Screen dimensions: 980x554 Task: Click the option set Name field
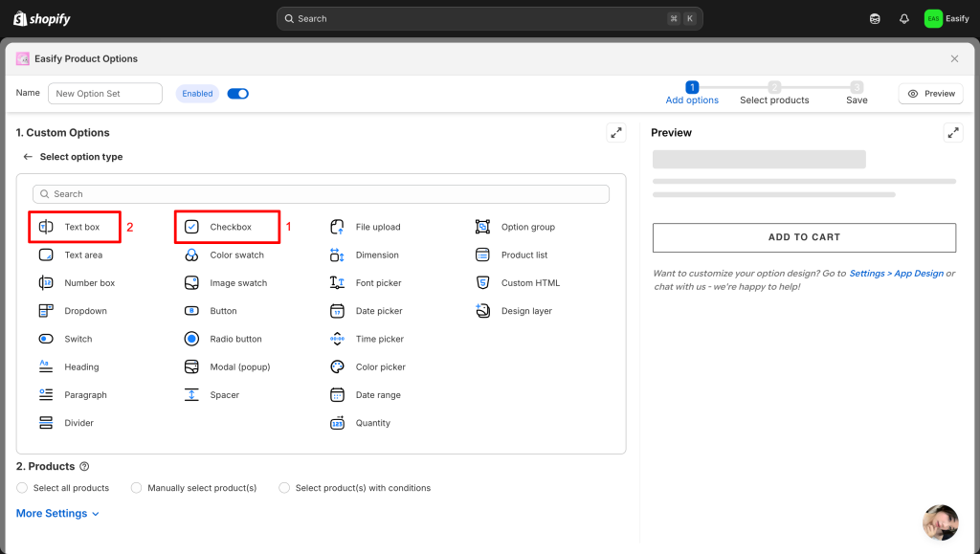(105, 94)
